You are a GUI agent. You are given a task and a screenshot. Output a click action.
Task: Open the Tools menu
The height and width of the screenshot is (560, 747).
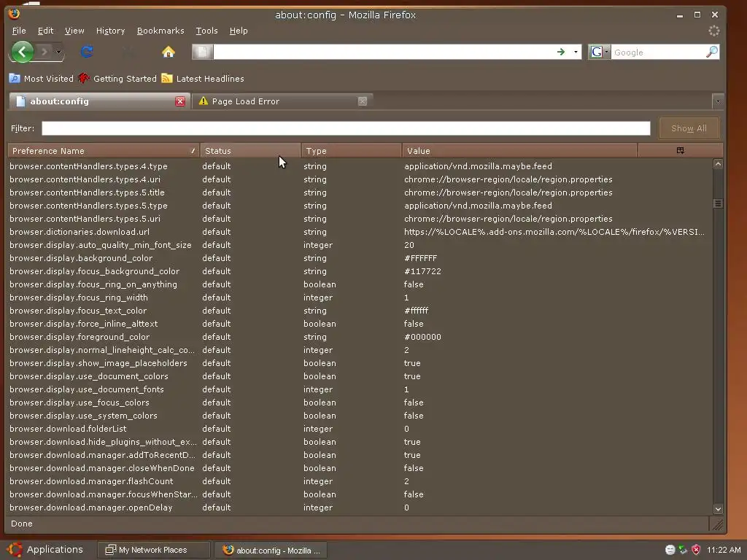[x=206, y=31]
